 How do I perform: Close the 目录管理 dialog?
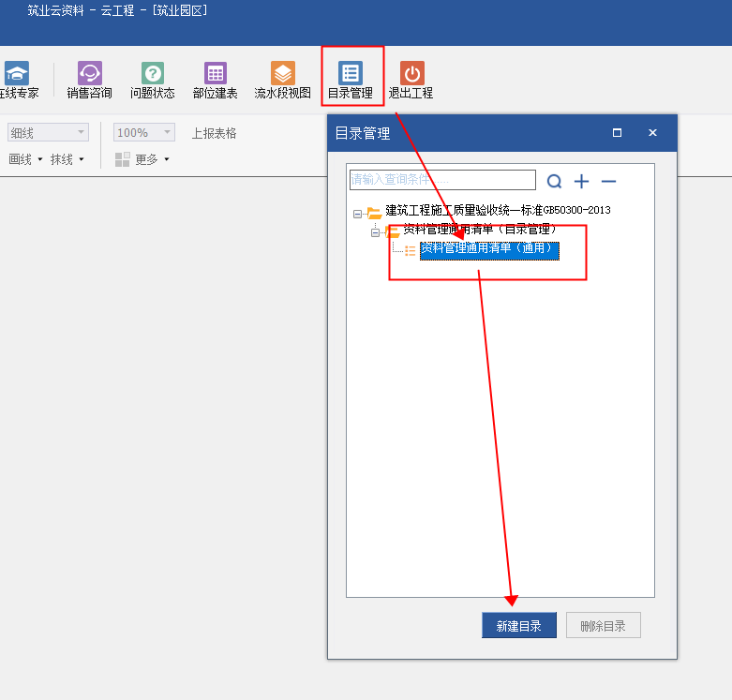[x=652, y=133]
